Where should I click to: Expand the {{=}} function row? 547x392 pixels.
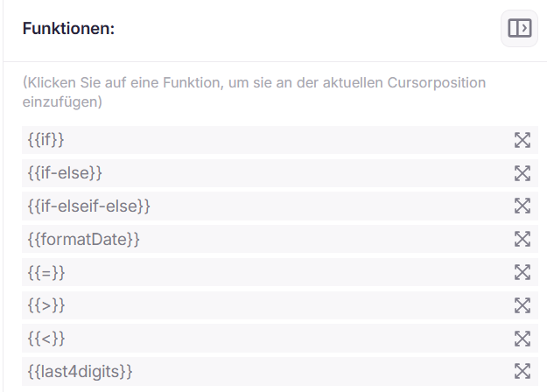pos(522,272)
